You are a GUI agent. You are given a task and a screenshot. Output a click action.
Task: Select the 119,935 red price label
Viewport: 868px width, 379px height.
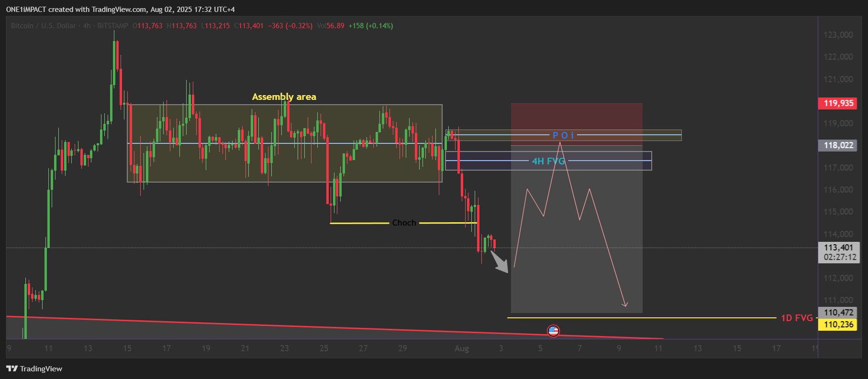(x=838, y=103)
